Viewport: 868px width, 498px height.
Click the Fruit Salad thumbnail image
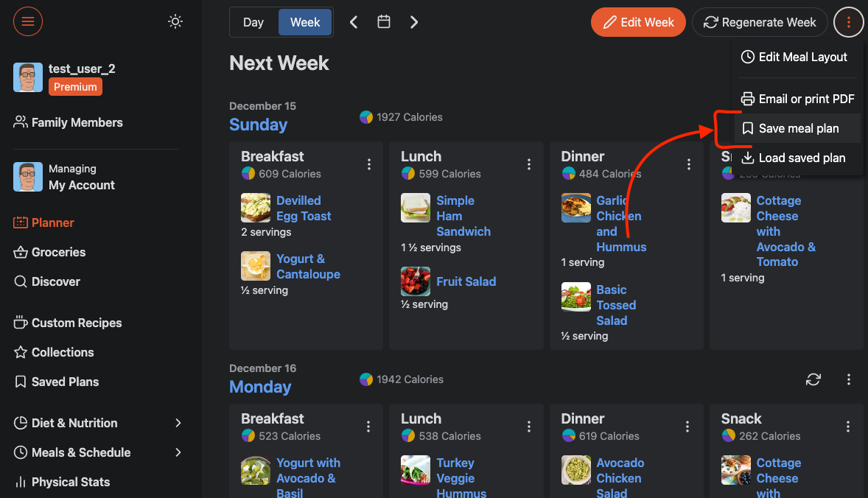click(416, 281)
